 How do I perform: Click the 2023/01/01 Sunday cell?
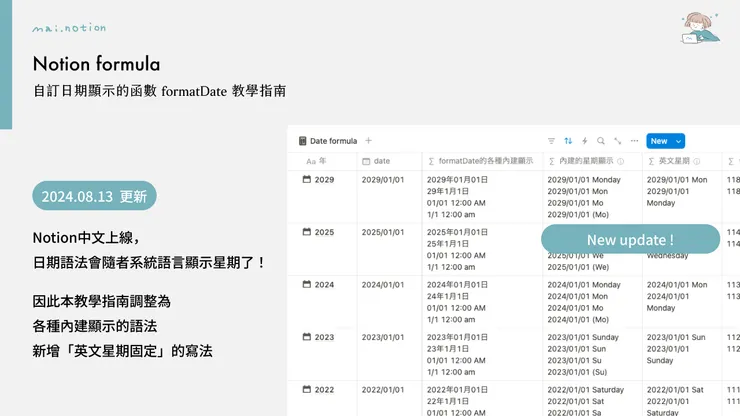pos(592,354)
